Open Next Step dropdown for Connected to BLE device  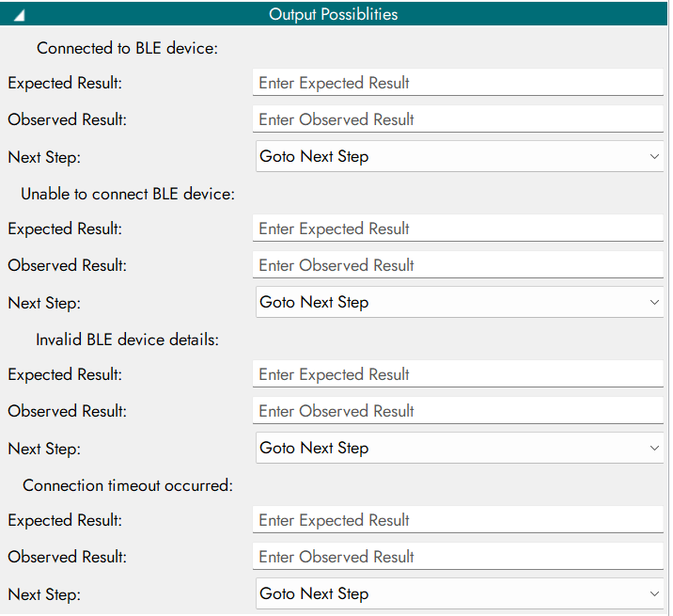pos(460,156)
